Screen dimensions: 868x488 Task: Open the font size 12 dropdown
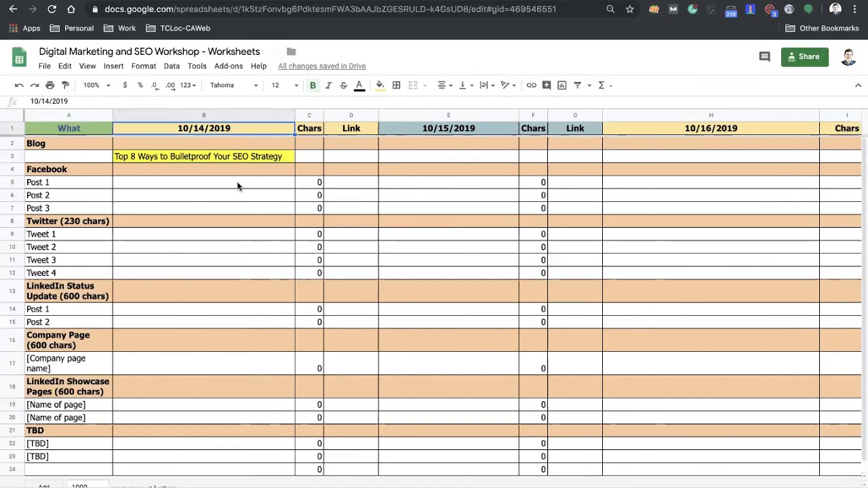click(x=285, y=85)
